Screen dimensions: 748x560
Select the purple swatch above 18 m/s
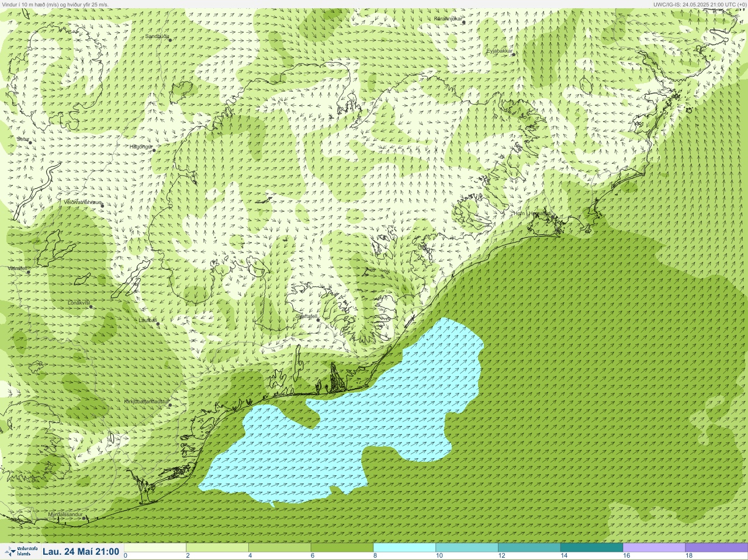pyautogui.click(x=716, y=548)
